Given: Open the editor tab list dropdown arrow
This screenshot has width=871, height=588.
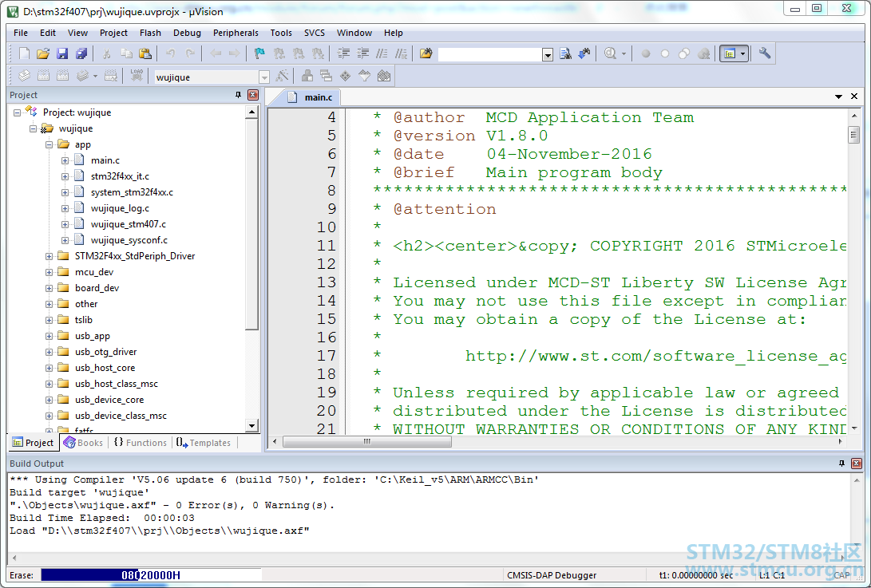Looking at the screenshot, I should 838,97.
